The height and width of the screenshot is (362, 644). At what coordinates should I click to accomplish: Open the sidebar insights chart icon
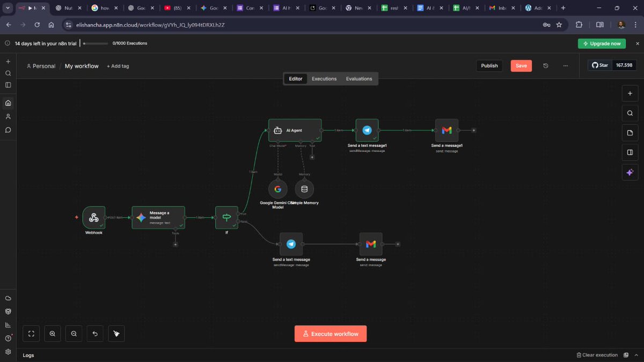(8, 325)
